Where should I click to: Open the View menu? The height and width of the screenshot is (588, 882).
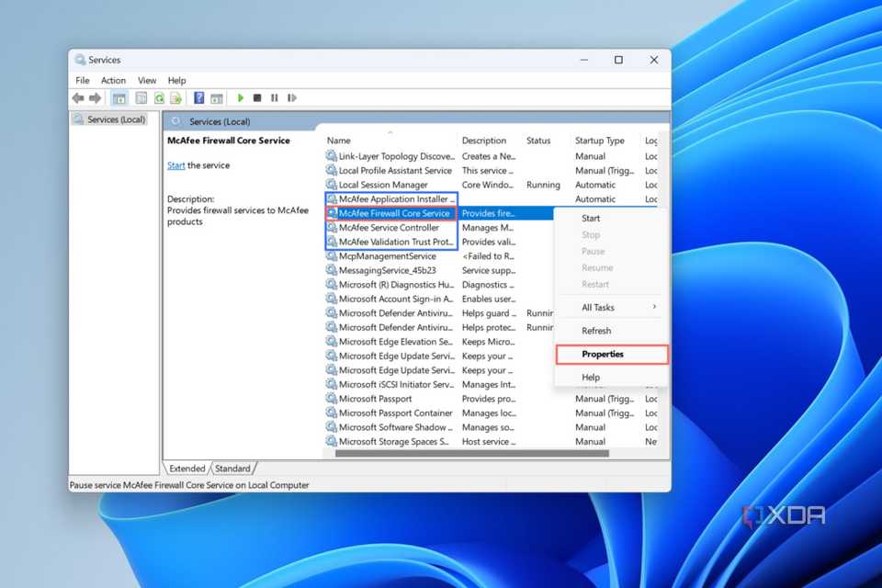pos(147,81)
